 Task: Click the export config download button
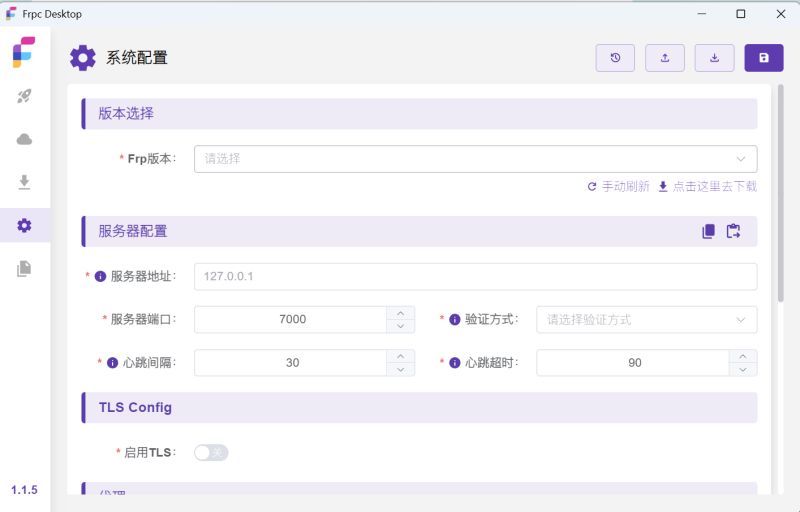coord(714,58)
